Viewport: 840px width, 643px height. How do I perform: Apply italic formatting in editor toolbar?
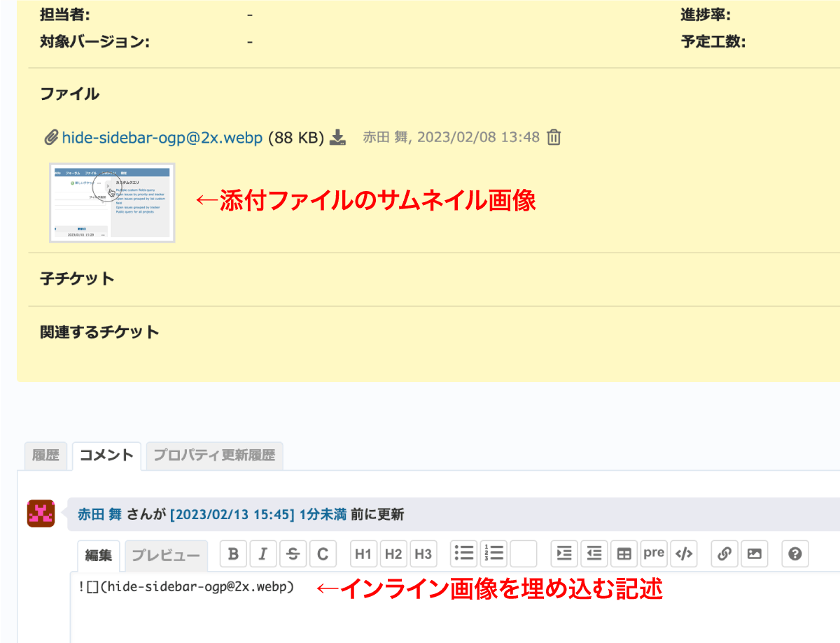coord(263,554)
